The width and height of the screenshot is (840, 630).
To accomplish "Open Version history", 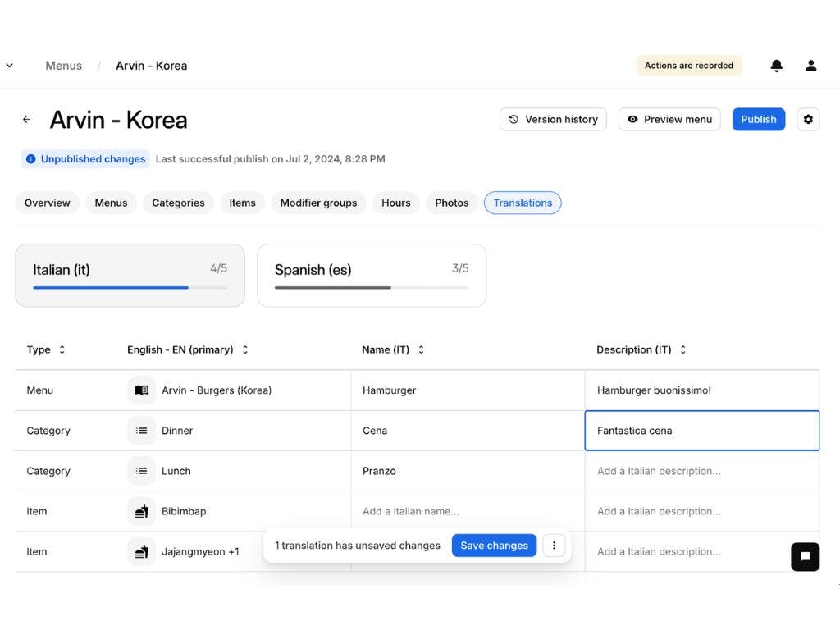I will click(553, 120).
